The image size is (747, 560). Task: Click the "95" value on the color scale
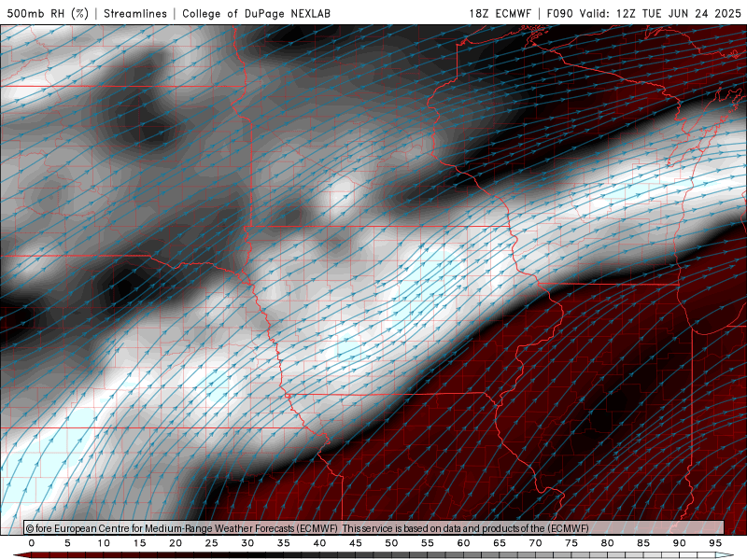coord(715,543)
